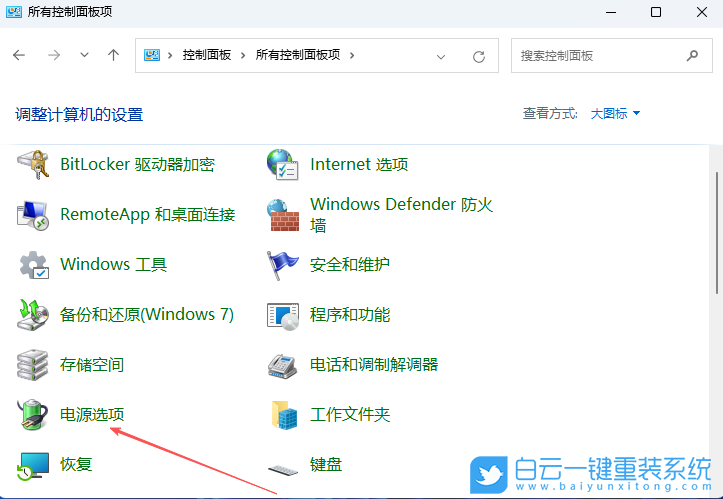723x499 pixels.
Task: Click the 工作文件夹 folder icon
Action: coord(284,415)
